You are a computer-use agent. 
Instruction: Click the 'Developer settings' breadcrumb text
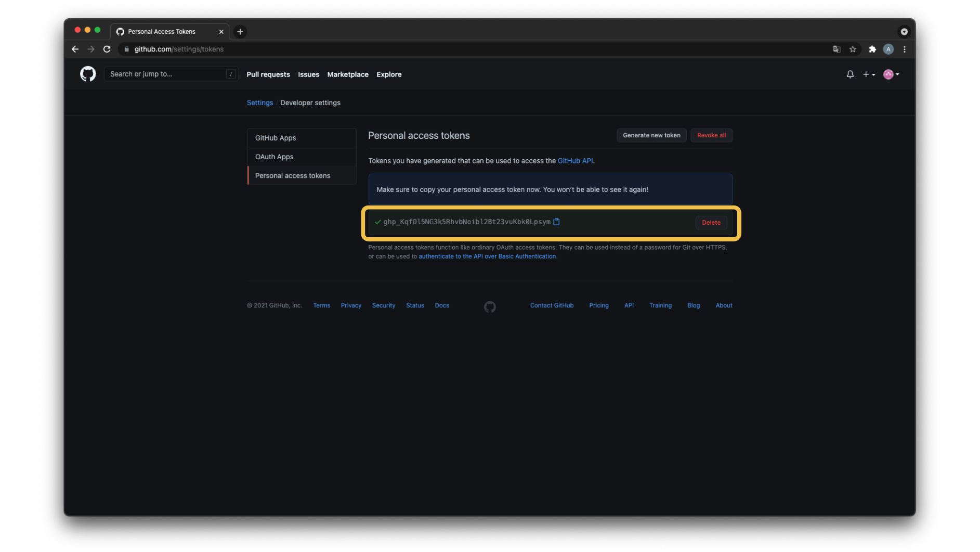[x=310, y=102]
